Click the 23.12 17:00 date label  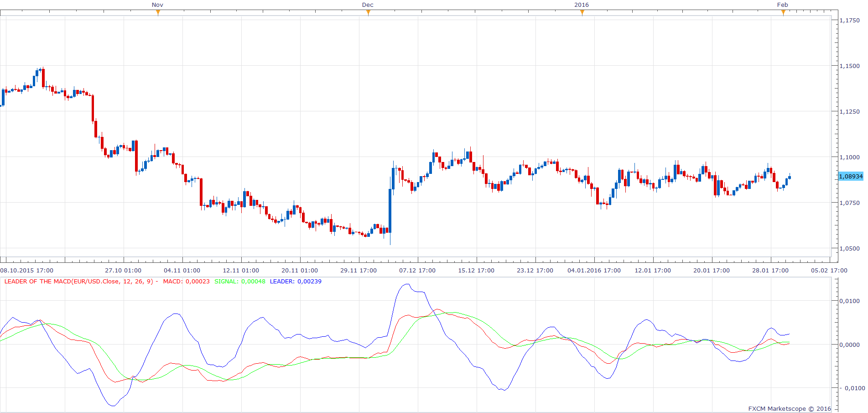(535, 270)
